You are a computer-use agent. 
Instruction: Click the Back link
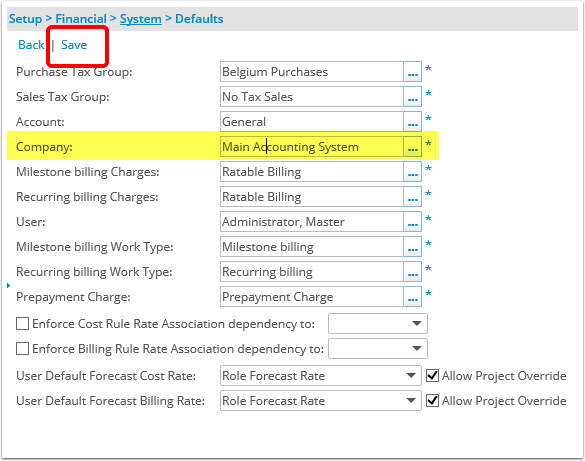[31, 45]
